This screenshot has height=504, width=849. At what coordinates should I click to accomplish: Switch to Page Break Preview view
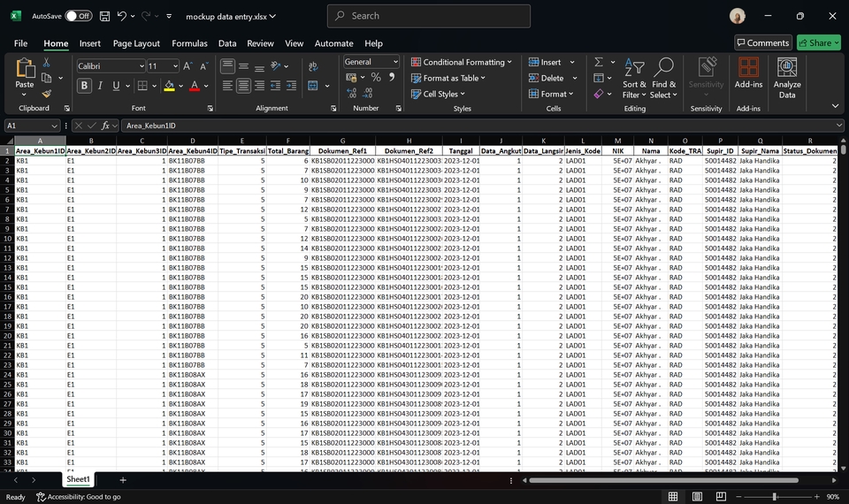tap(721, 496)
